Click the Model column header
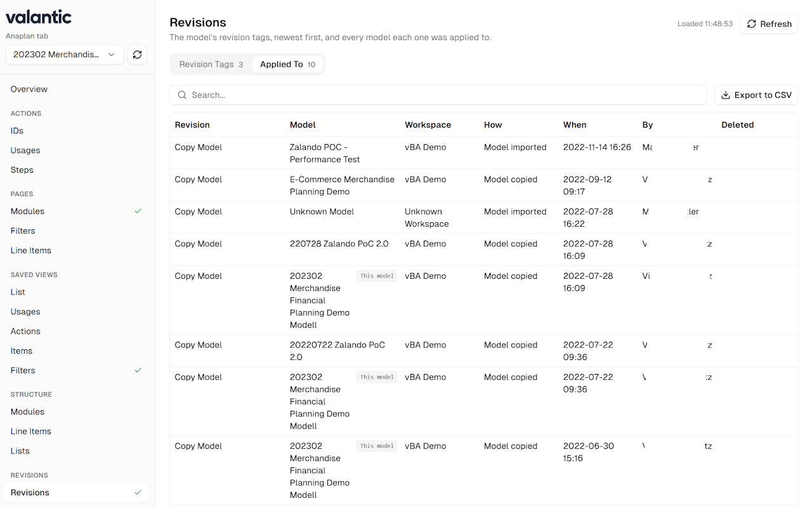Screen dimensions: 812x508 point(303,125)
